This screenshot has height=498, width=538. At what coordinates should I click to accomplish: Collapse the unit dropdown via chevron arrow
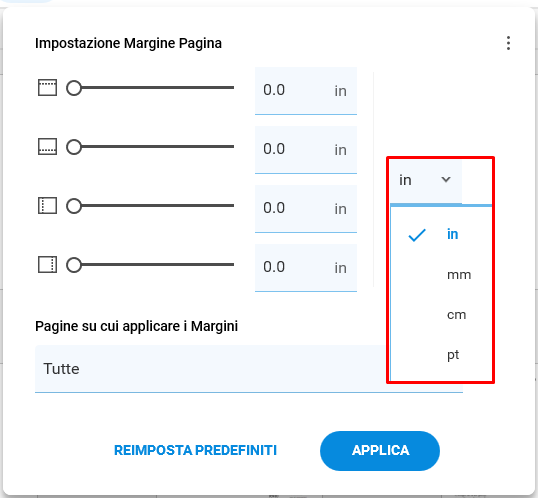click(446, 179)
